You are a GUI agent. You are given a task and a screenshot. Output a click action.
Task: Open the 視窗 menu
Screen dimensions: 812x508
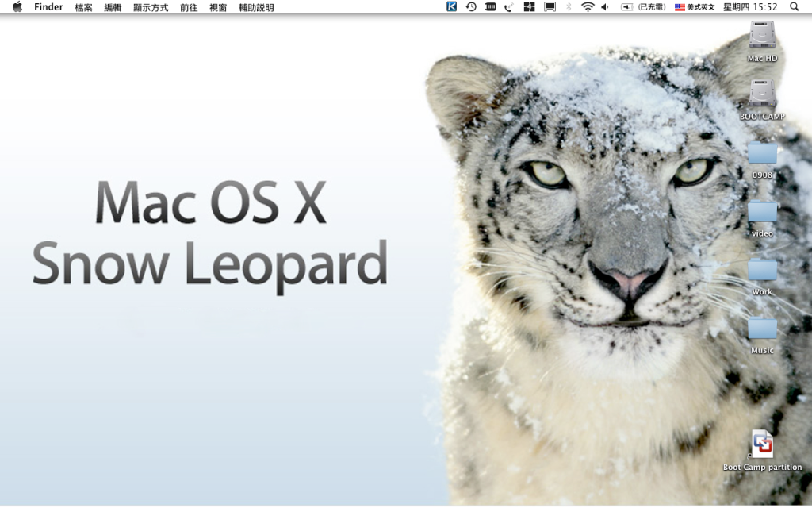pos(218,7)
